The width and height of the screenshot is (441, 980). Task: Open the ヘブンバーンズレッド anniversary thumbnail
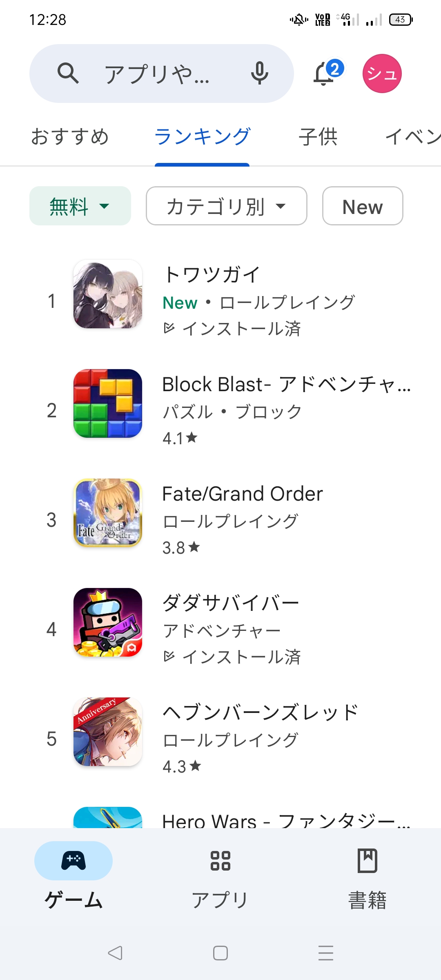(x=108, y=732)
